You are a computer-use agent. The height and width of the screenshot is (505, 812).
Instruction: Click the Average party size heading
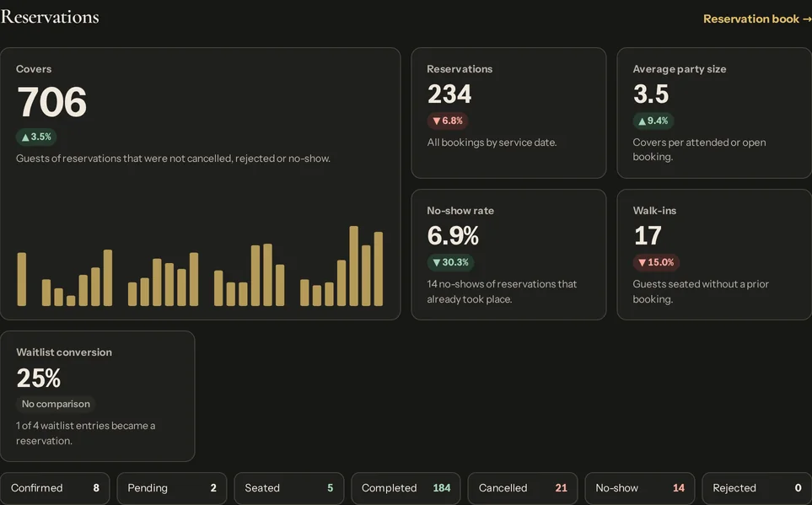point(680,69)
